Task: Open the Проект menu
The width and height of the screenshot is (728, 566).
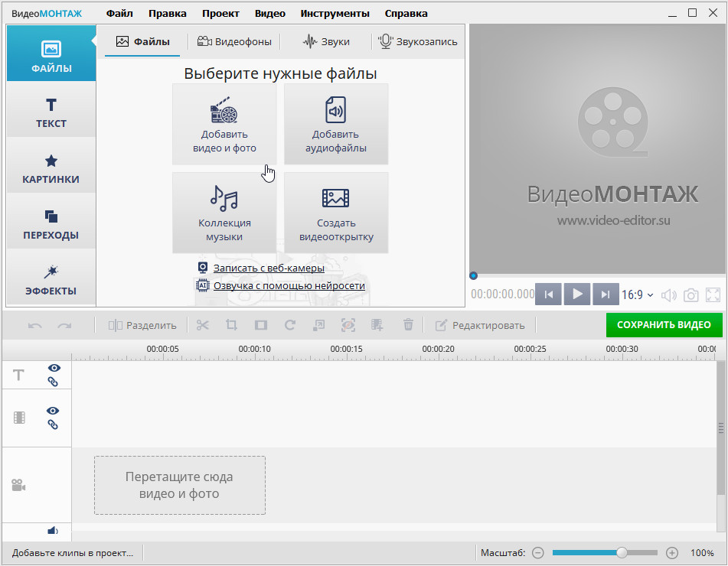Action: point(220,13)
